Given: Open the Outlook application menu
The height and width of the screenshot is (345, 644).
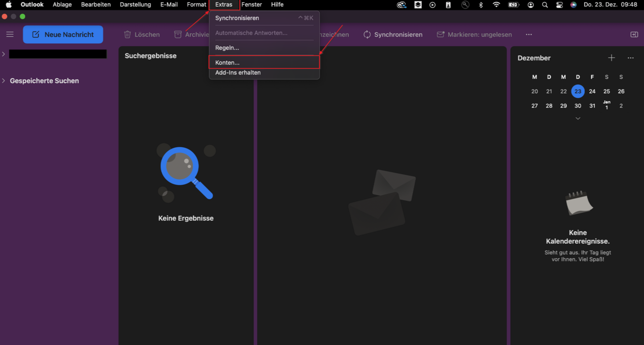Looking at the screenshot, I should click(32, 4).
